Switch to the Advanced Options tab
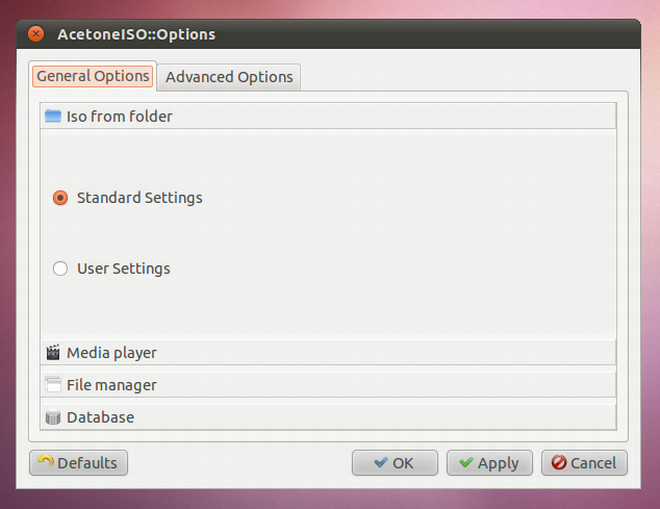This screenshot has height=509, width=660. point(229,77)
